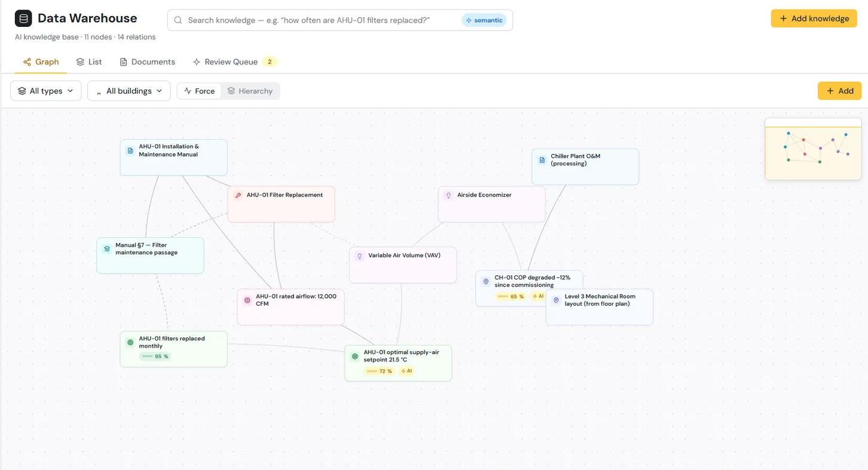
Task: Click the CH-01 COP degraded ~12% text
Action: pyautogui.click(x=532, y=281)
